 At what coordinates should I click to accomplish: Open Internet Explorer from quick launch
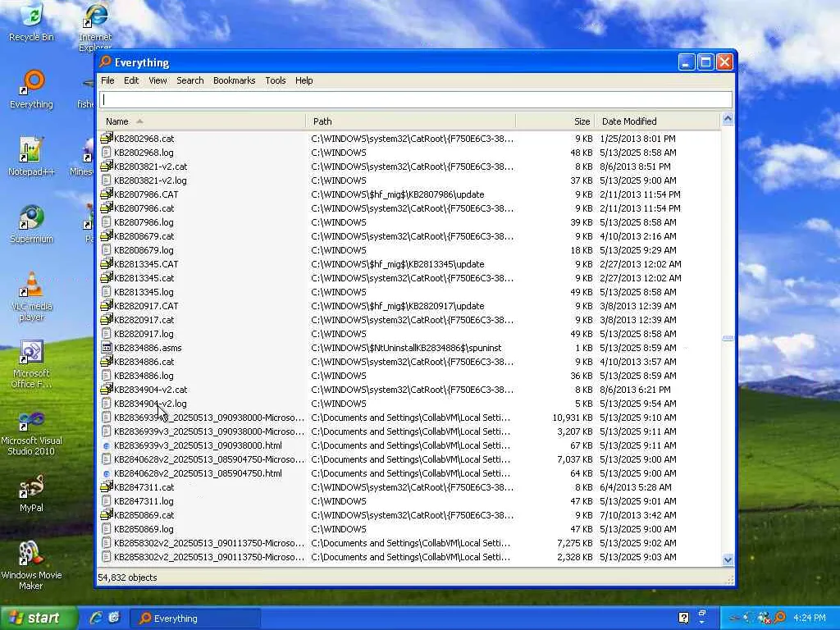pyautogui.click(x=97, y=618)
